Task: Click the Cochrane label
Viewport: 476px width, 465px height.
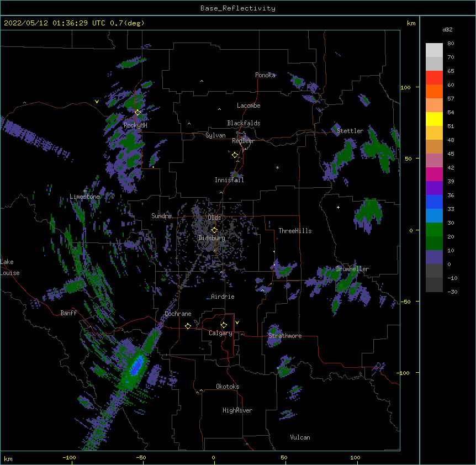Action: (178, 314)
